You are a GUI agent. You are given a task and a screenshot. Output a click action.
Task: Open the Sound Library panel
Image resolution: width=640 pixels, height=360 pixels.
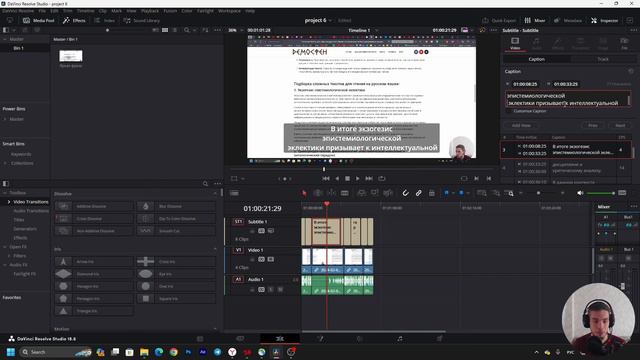[141, 20]
